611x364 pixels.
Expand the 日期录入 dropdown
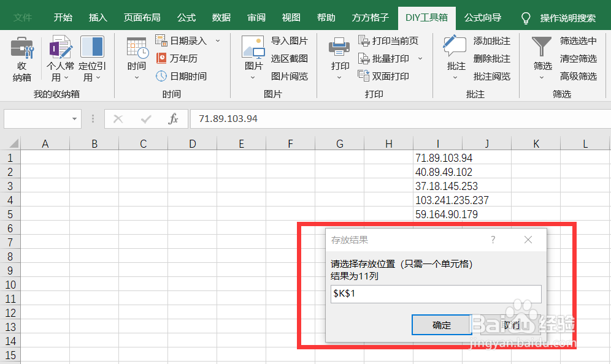click(x=218, y=40)
